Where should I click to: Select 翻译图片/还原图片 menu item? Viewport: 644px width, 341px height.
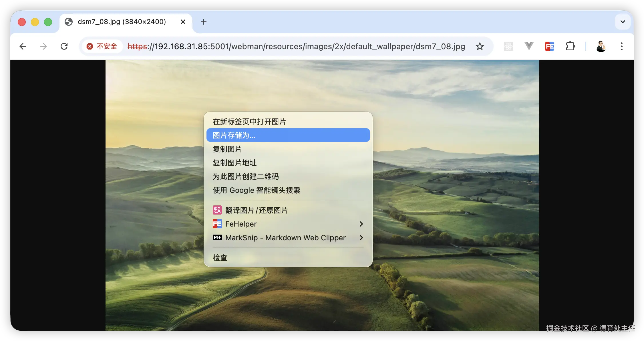256,210
